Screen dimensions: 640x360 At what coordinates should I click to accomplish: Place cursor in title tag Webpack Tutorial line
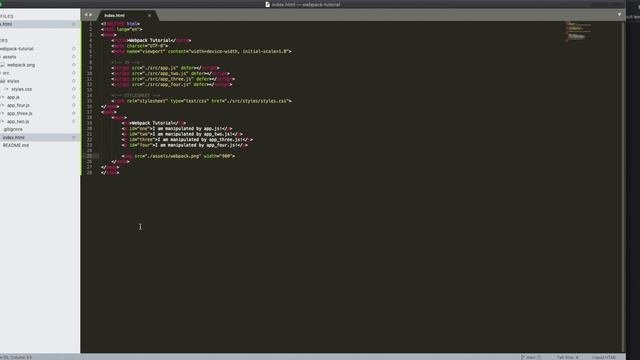coord(151,40)
